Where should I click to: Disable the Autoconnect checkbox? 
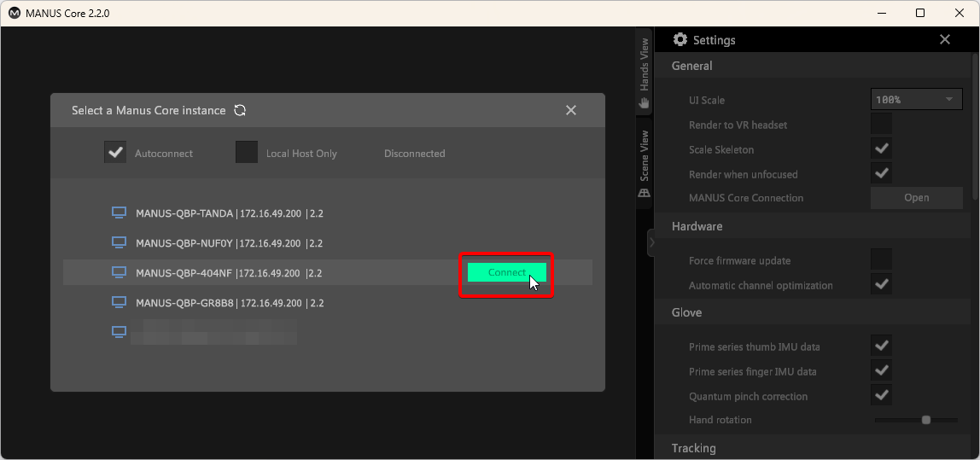(x=115, y=153)
